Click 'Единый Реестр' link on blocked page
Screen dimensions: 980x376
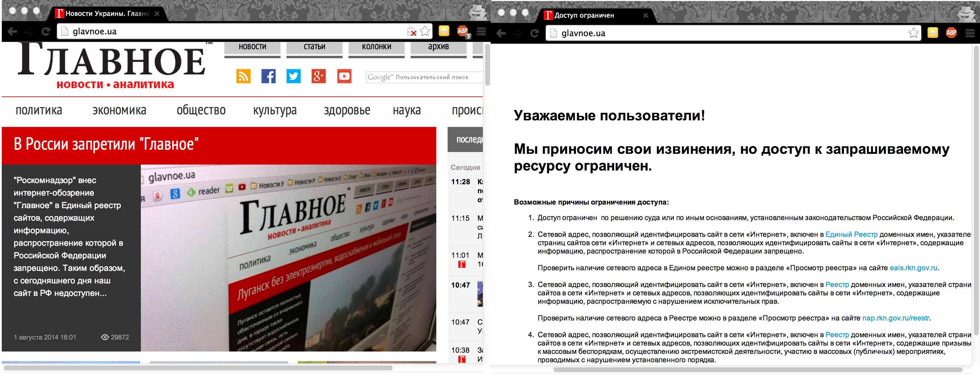coord(851,235)
